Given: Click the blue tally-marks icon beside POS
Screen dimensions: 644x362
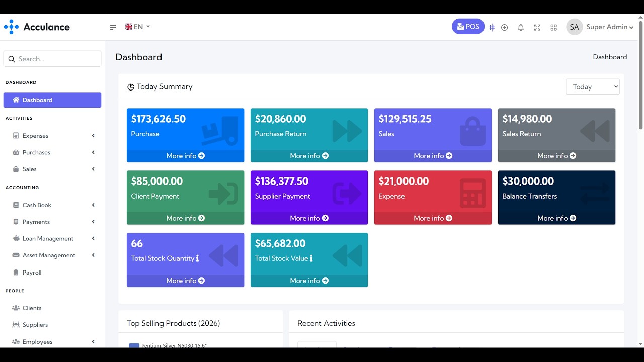Looking at the screenshot, I should 492,28.
